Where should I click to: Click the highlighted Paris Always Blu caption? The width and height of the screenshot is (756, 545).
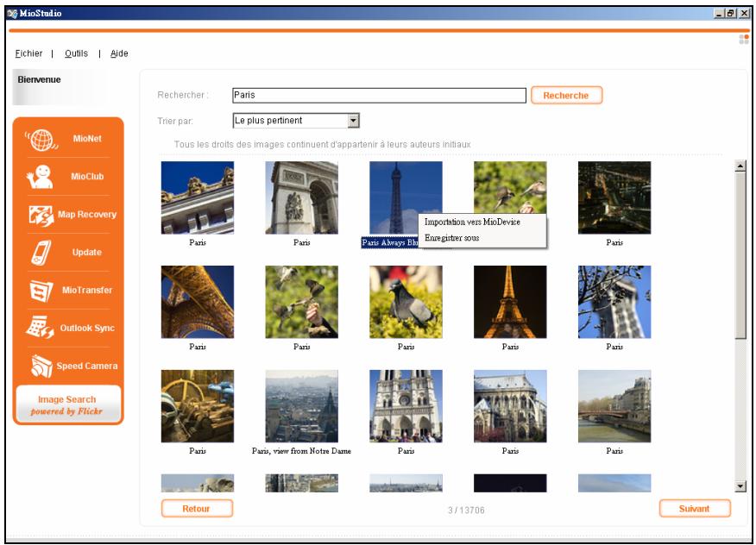pyautogui.click(x=389, y=242)
